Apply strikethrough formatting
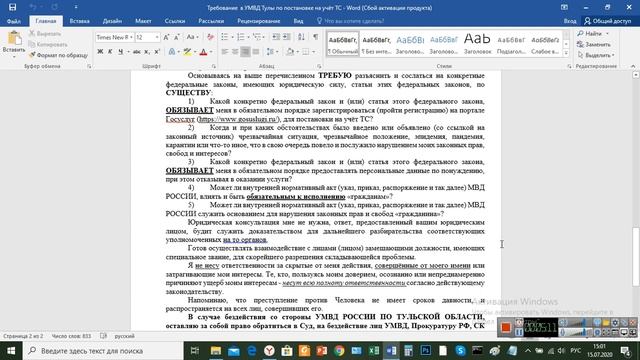Image resolution: width=640 pixels, height=360 pixels. tap(136, 52)
